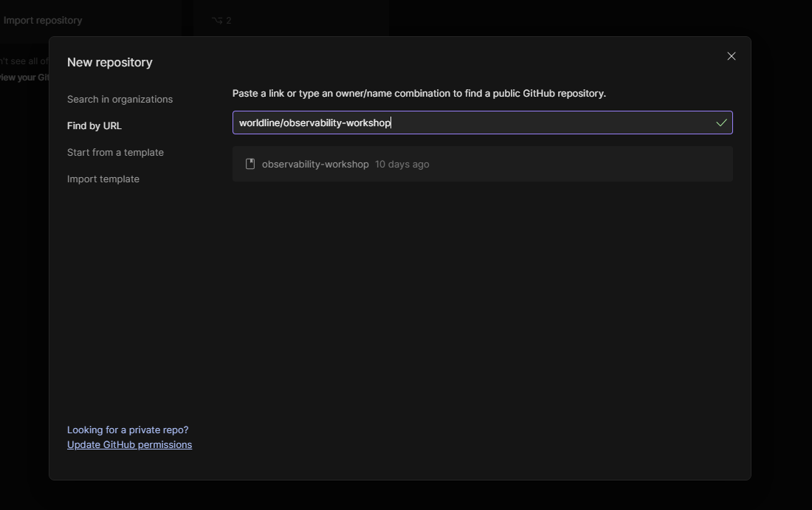Screen dimensions: 812x510
Task: Follow the Update GitHub permissions link
Action: click(x=129, y=445)
